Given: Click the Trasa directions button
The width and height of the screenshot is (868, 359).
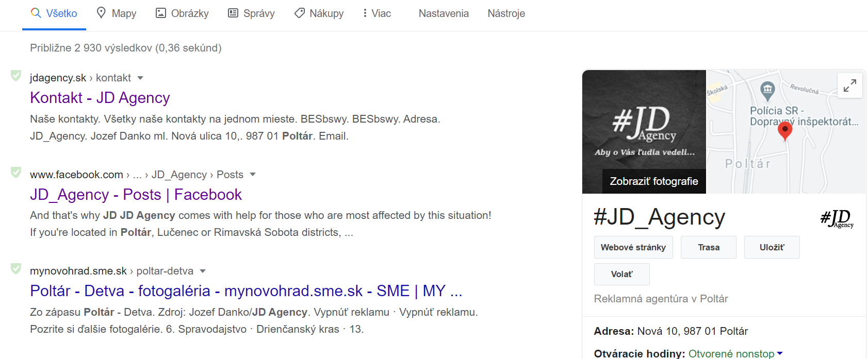Looking at the screenshot, I should click(709, 247).
